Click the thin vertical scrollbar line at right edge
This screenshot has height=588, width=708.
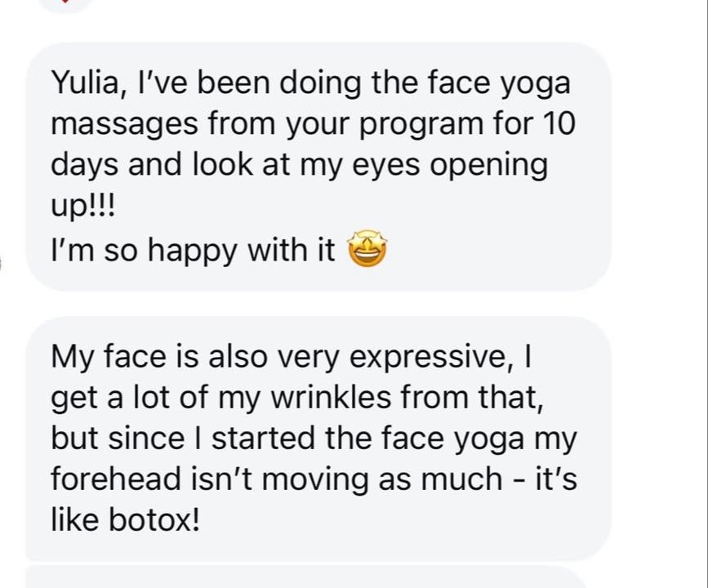pyautogui.click(x=706, y=294)
